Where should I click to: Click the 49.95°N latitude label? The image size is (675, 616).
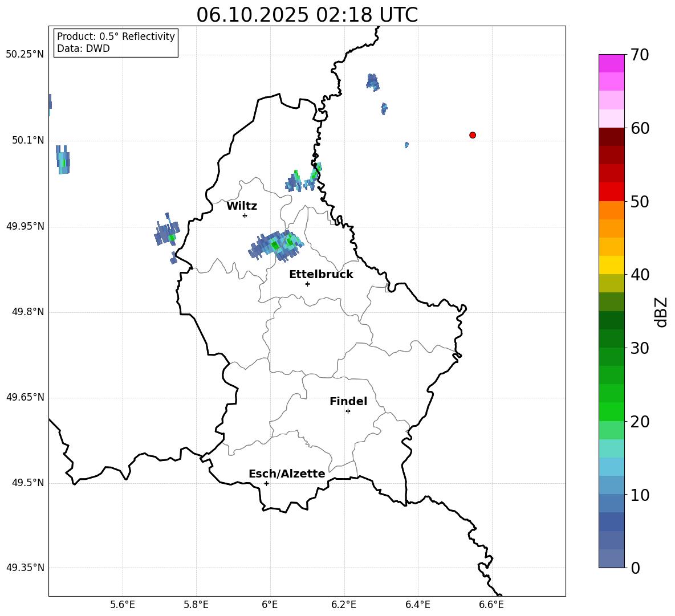(x=25, y=226)
